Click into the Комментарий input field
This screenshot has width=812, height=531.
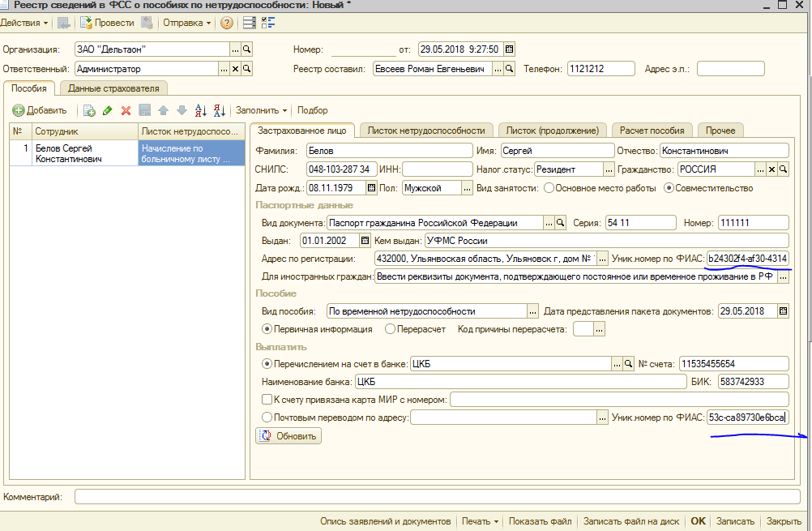(437, 497)
